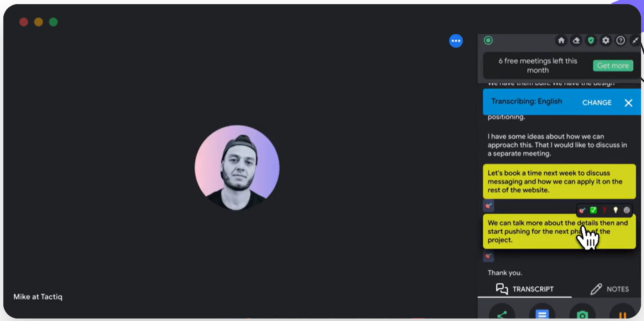Select the eraser icon in panel header
The width and height of the screenshot is (644, 321).
tap(576, 40)
